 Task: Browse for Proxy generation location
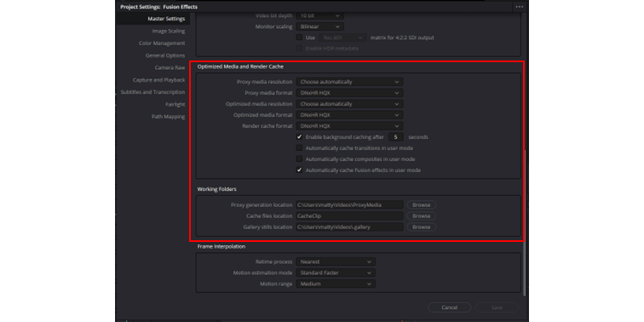[422, 205]
